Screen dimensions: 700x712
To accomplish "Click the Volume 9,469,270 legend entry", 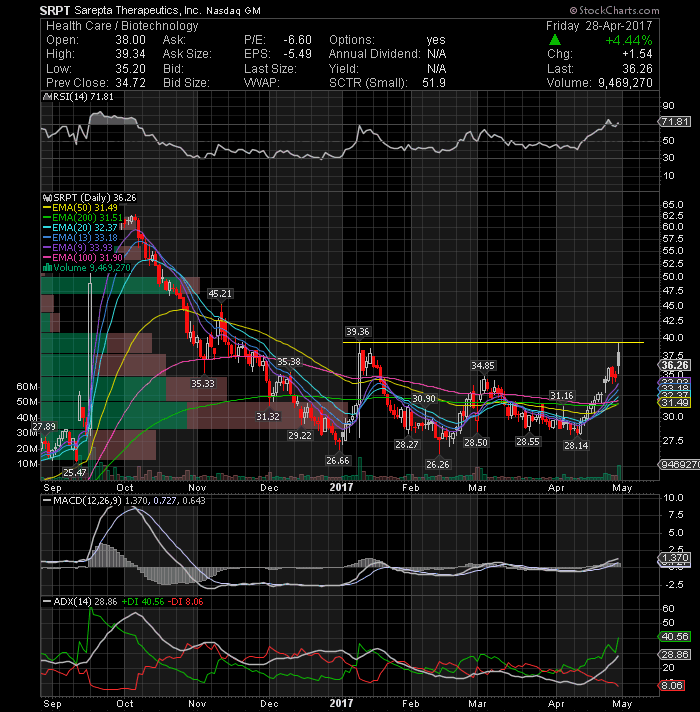I will [x=87, y=267].
